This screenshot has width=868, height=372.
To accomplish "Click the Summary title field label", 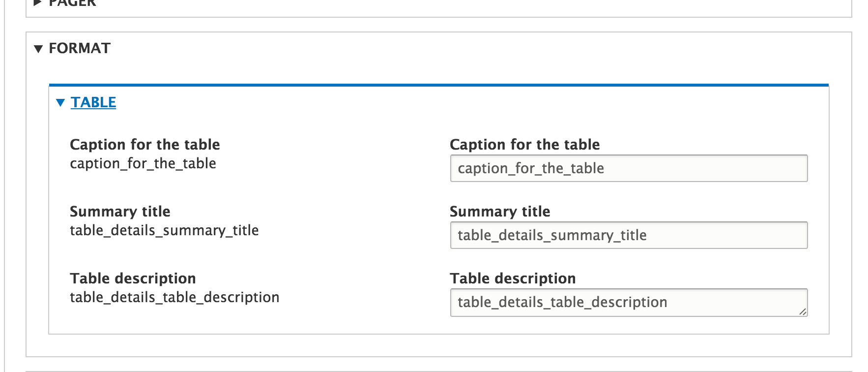I will (500, 211).
